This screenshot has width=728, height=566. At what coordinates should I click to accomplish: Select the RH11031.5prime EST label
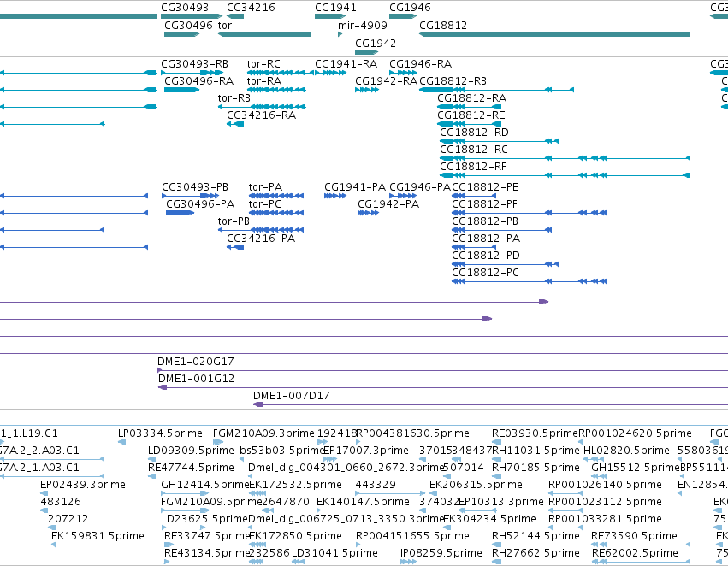(536, 451)
